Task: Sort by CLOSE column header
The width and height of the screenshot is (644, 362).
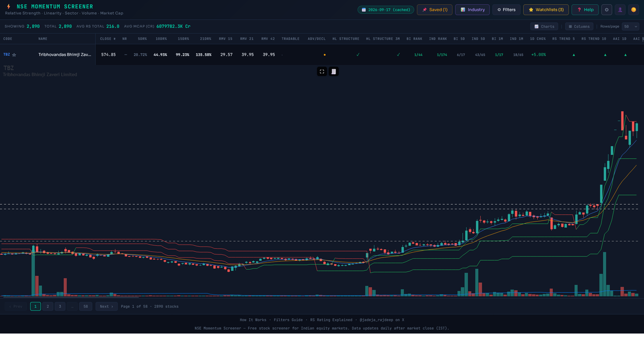Action: [x=107, y=39]
